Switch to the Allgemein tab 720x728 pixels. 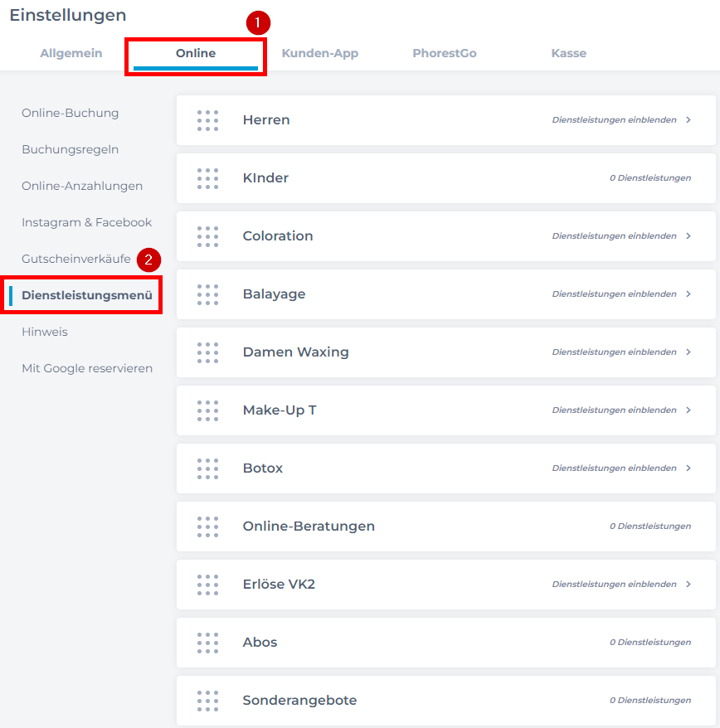coord(71,53)
